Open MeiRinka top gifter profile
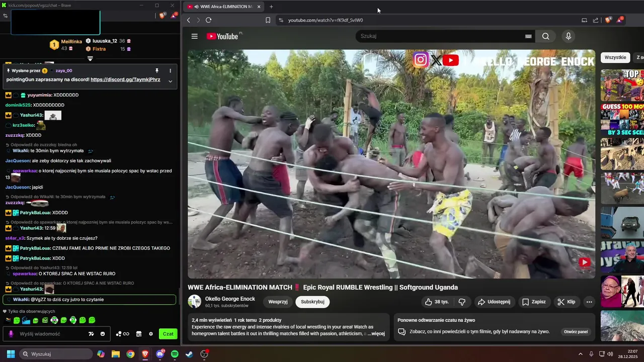The height and width of the screenshot is (362, 644). (71, 42)
